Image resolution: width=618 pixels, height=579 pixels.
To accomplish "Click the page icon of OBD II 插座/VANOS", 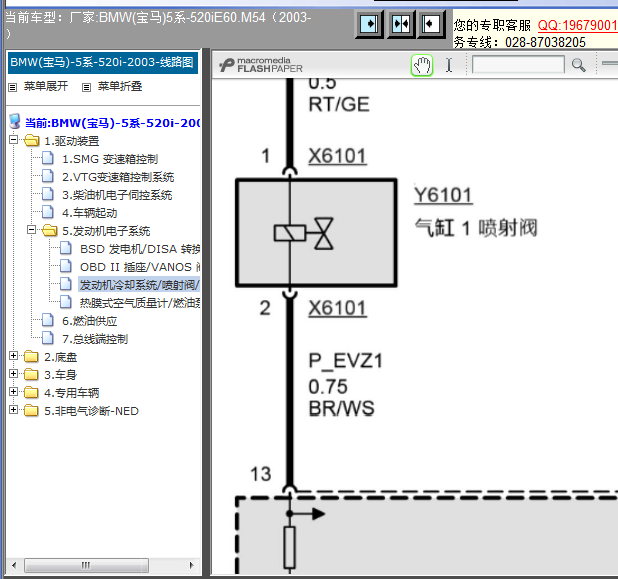I will pyautogui.click(x=66, y=266).
